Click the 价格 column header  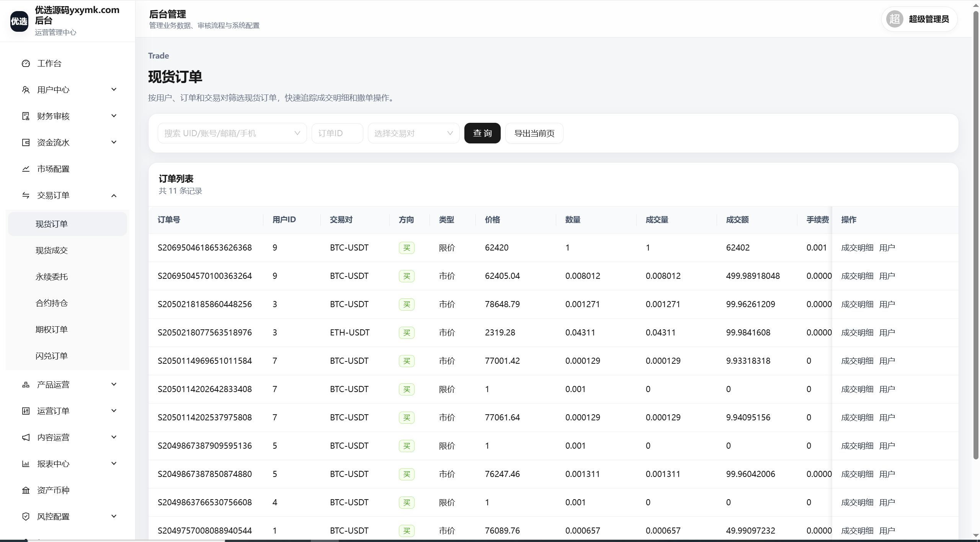(x=492, y=220)
